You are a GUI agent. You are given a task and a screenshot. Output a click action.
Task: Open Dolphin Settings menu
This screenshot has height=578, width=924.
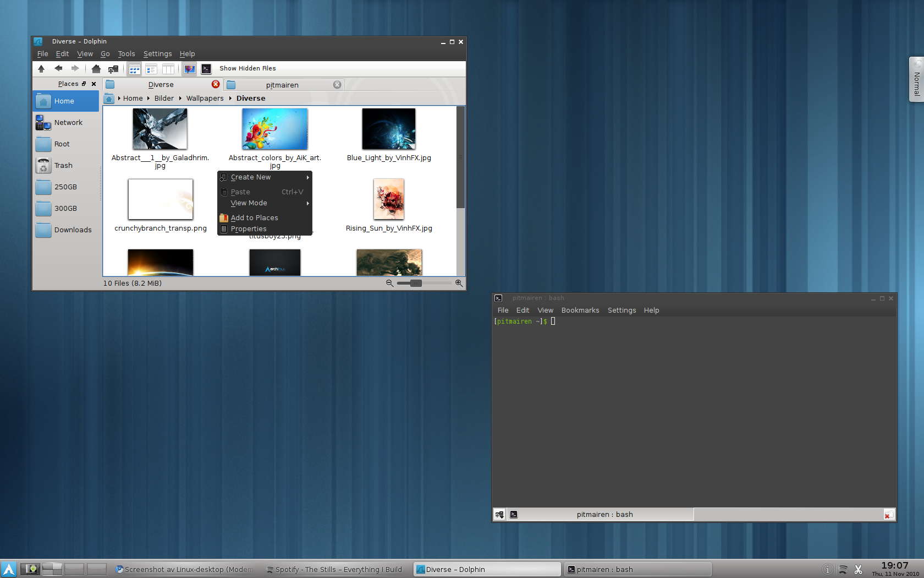[157, 54]
